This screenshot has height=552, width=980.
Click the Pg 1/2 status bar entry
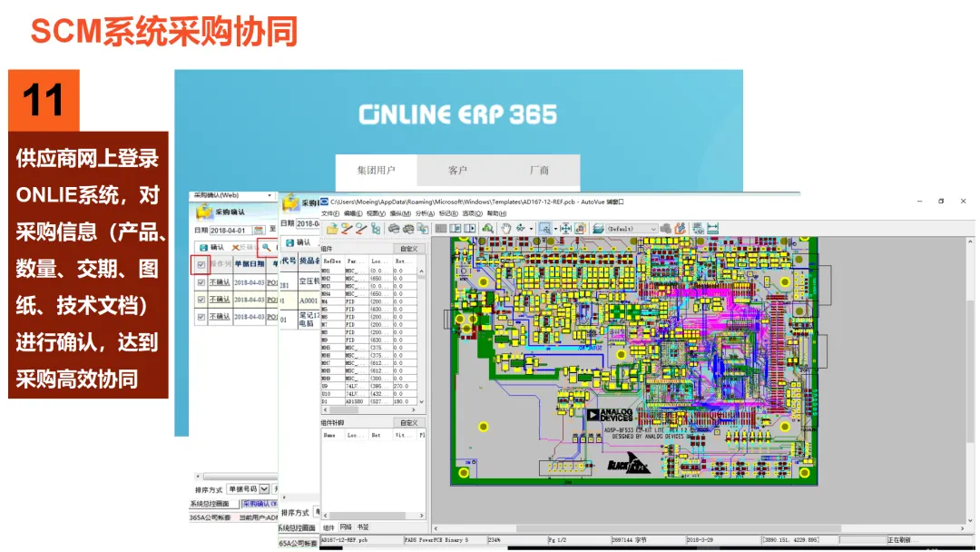(578, 539)
